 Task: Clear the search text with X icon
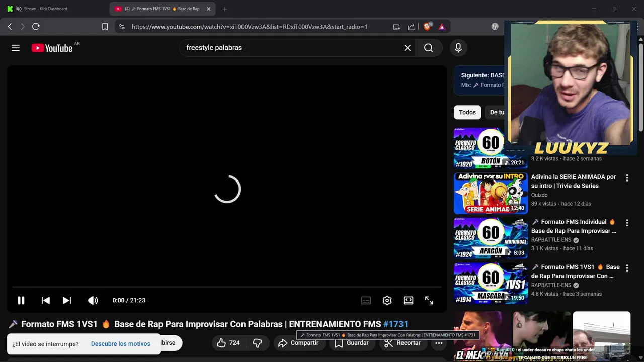[408, 48]
